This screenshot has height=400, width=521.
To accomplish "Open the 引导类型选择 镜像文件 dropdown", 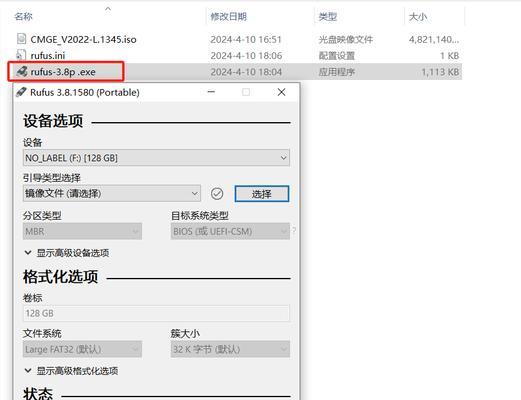I will 112,193.
